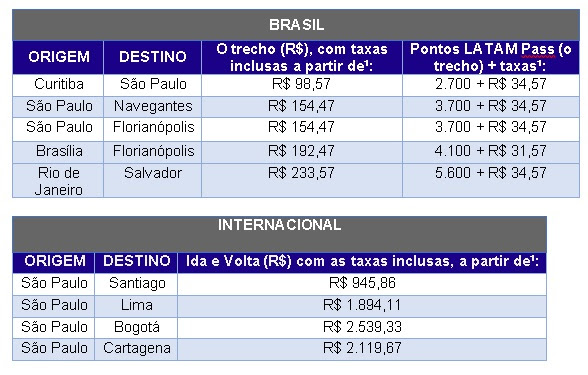The image size is (588, 375).
Task: Select the Ida e Volta column header
Action: pyautogui.click(x=362, y=262)
